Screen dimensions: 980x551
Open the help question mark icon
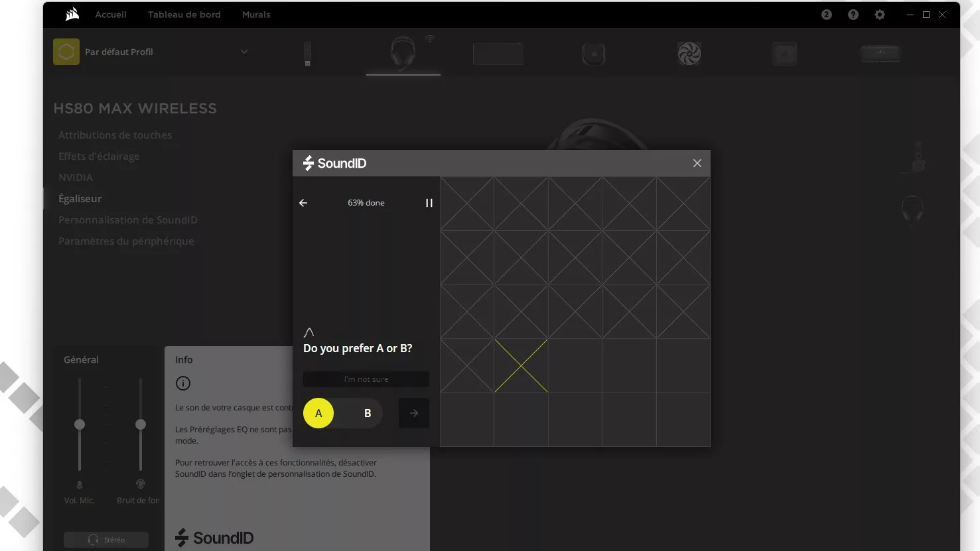(853, 15)
